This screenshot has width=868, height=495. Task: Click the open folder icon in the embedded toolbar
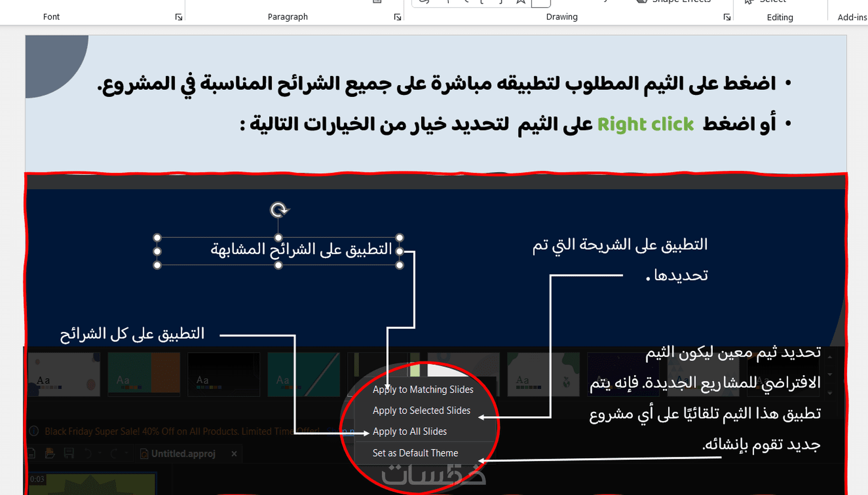pyautogui.click(x=50, y=453)
